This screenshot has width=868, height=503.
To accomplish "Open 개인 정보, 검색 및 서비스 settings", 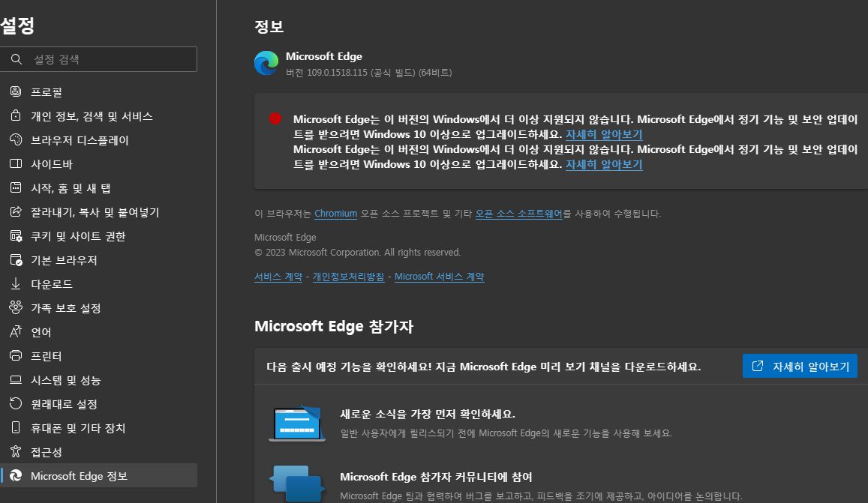I will click(98, 115).
